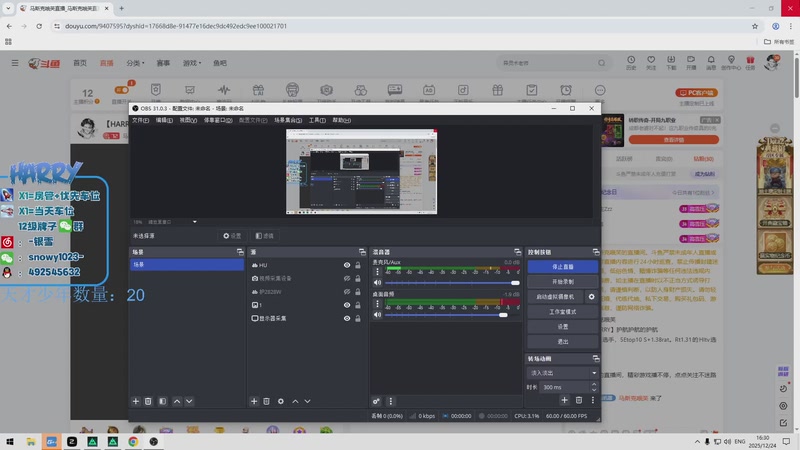Unlock the HU source lock icon
The image size is (800, 450).
pos(357,265)
